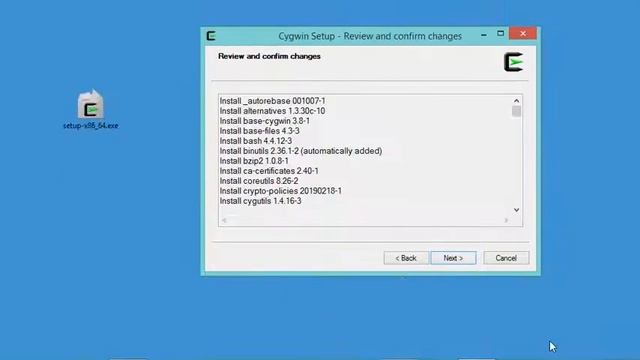Image resolution: width=640 pixels, height=360 pixels.
Task: Click the scroll up arrow of the package list
Action: [x=516, y=100]
